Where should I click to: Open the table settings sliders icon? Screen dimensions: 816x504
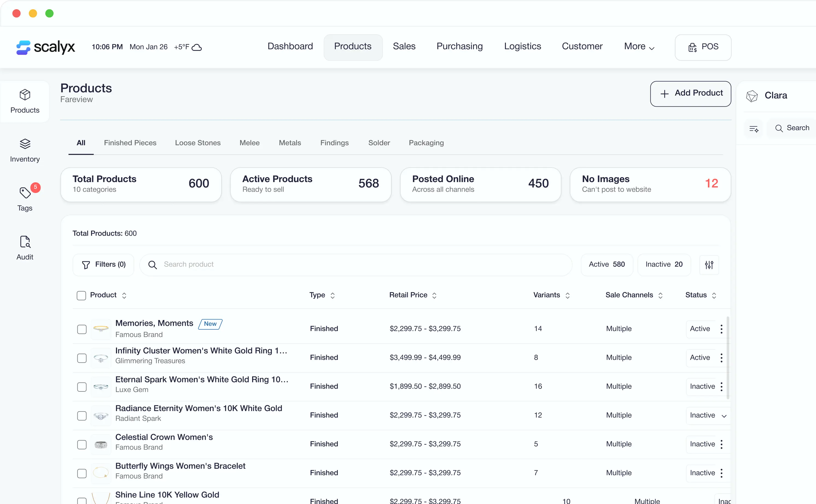pyautogui.click(x=709, y=265)
